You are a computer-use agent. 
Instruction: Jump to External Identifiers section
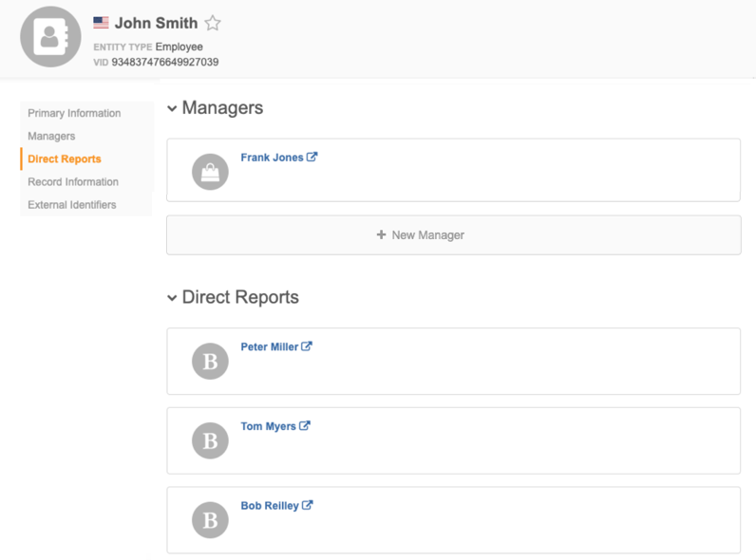click(x=72, y=204)
